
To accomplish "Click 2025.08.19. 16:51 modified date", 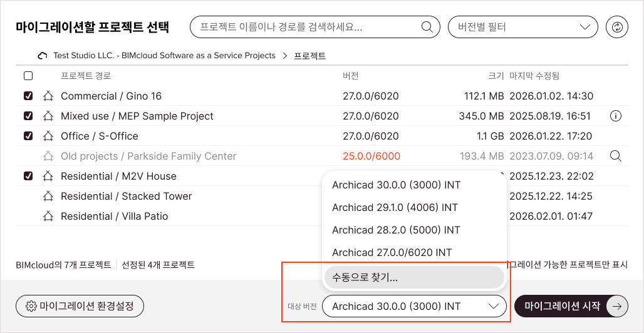I will [550, 116].
